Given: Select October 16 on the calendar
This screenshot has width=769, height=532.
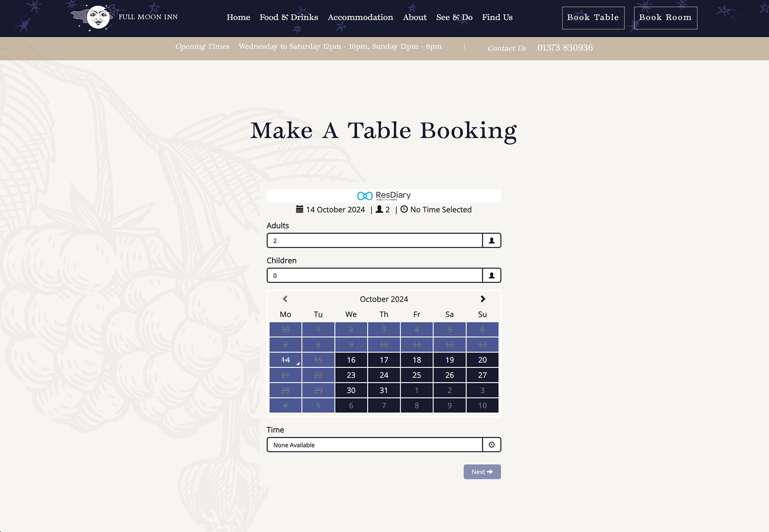Looking at the screenshot, I should click(351, 360).
